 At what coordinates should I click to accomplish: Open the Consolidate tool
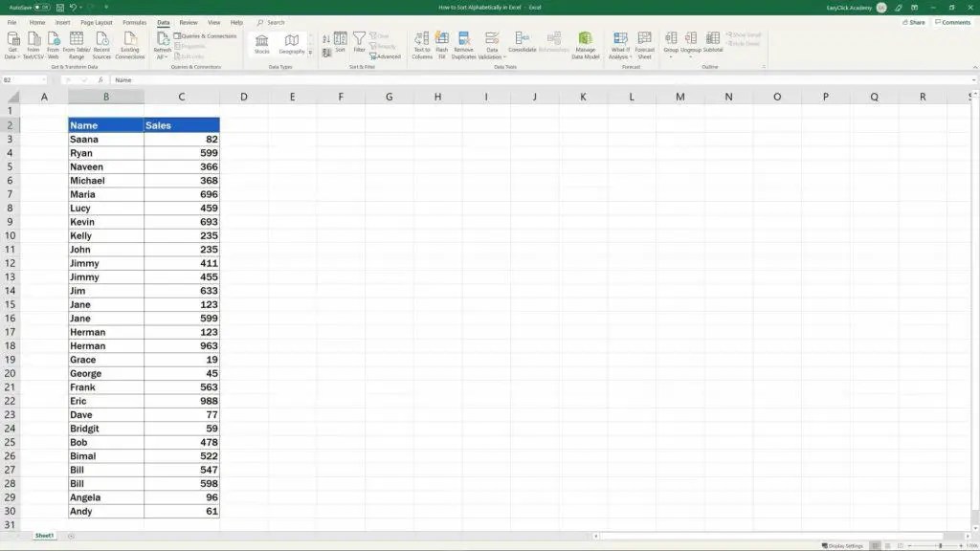click(521, 46)
